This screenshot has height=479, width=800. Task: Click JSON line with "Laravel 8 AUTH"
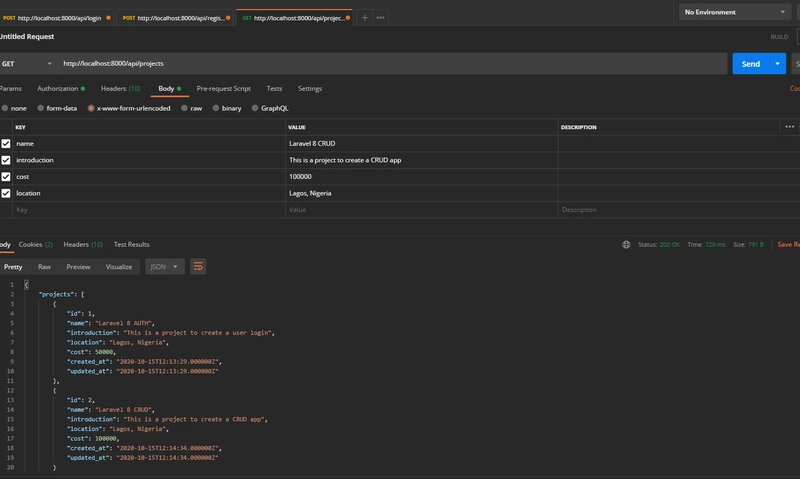pyautogui.click(x=111, y=323)
